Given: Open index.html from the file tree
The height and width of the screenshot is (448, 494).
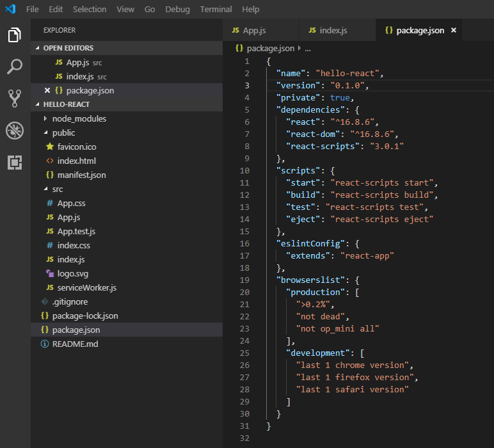Looking at the screenshot, I should pyautogui.click(x=127, y=161).
